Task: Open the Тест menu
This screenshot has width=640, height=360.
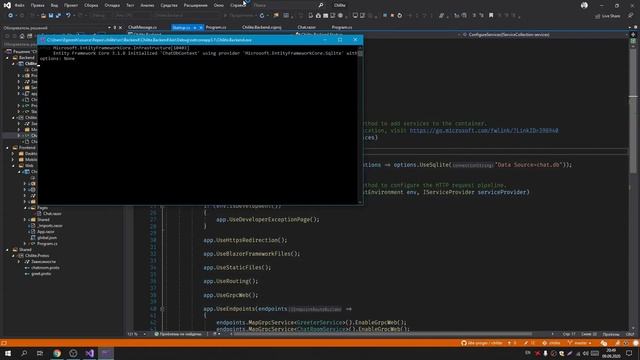Action: [x=130, y=5]
